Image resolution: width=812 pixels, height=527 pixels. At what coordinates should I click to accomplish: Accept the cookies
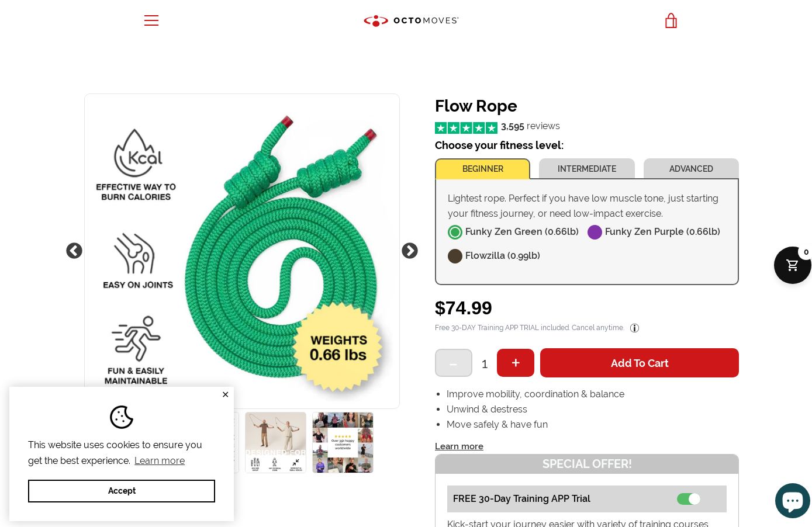pyautogui.click(x=122, y=491)
